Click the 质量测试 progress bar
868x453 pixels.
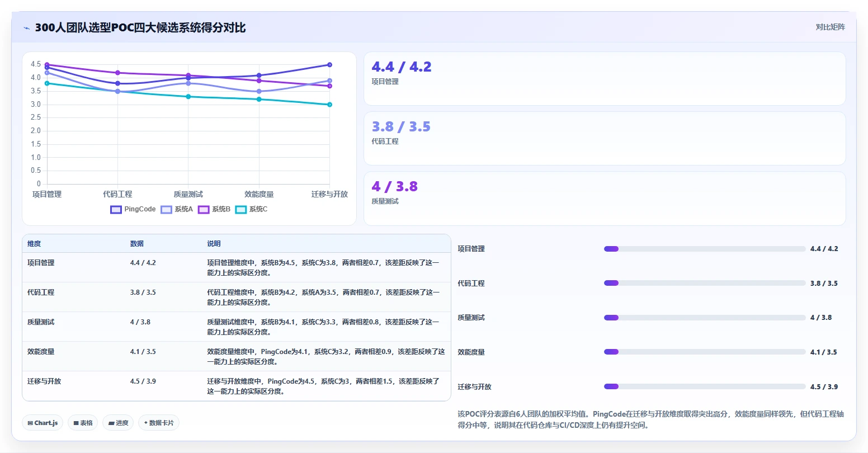pyautogui.click(x=705, y=318)
